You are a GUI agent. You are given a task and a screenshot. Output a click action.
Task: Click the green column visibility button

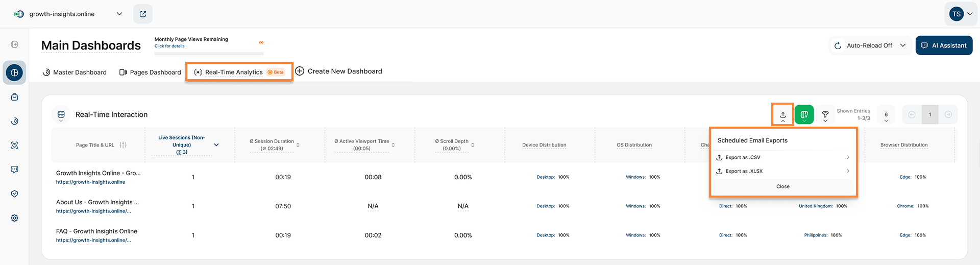(x=804, y=114)
